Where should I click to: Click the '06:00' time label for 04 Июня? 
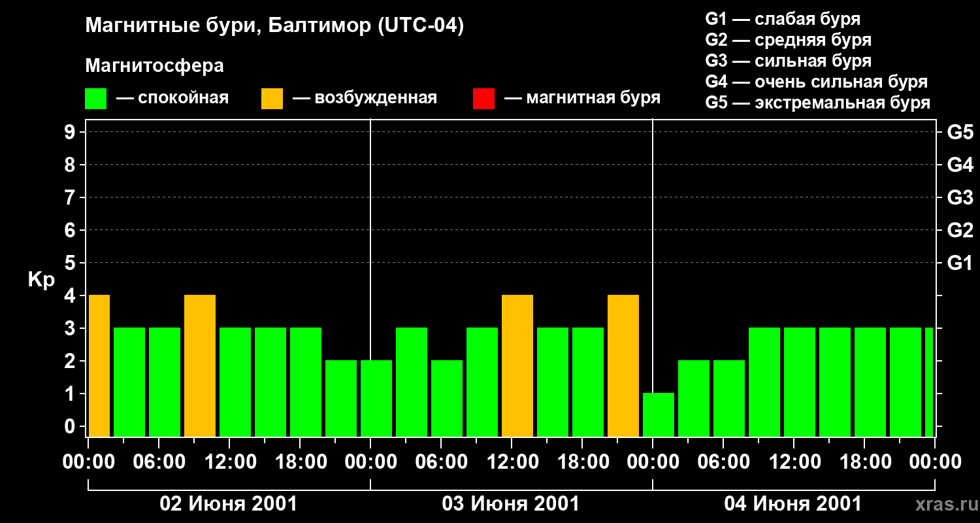pos(723,462)
